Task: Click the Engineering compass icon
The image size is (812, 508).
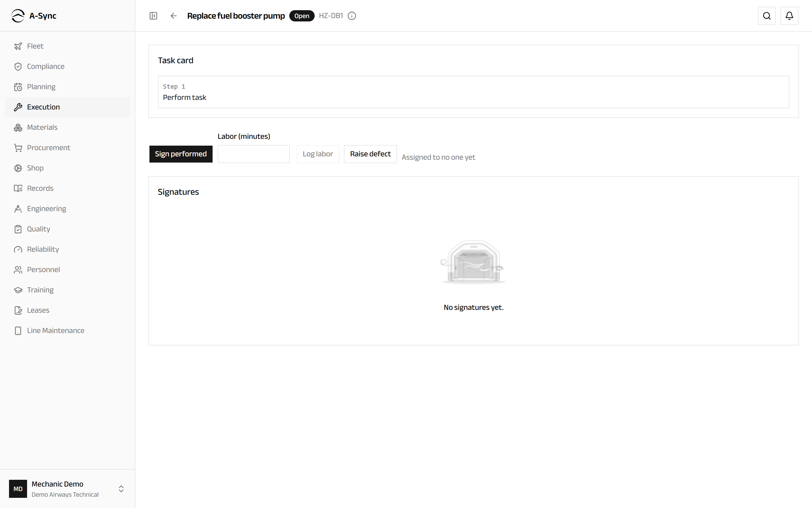Action: pyautogui.click(x=18, y=209)
